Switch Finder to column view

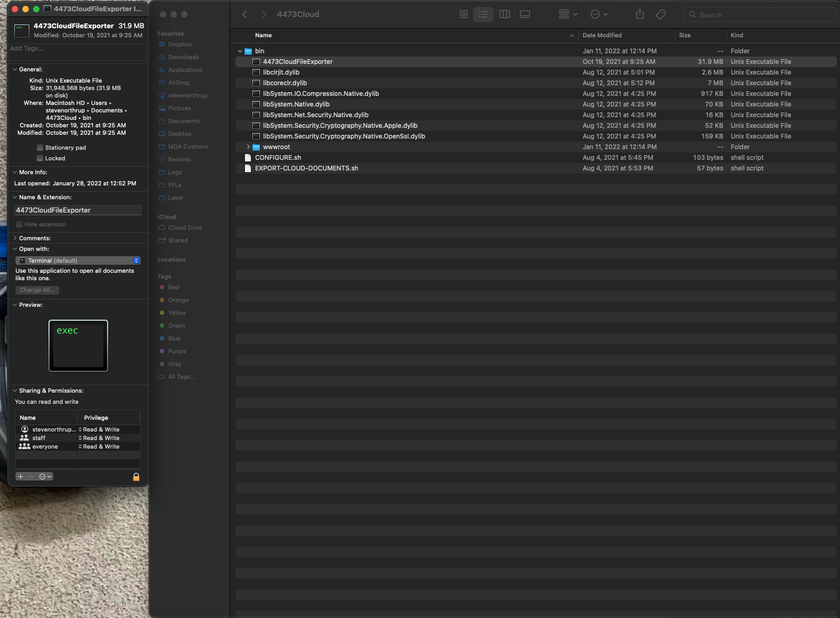[x=504, y=14]
